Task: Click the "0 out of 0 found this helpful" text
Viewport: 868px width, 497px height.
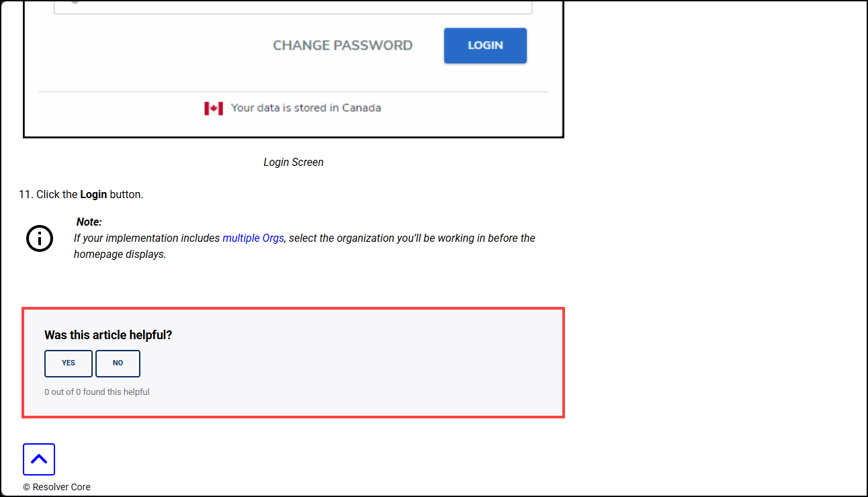Action: [x=97, y=392]
